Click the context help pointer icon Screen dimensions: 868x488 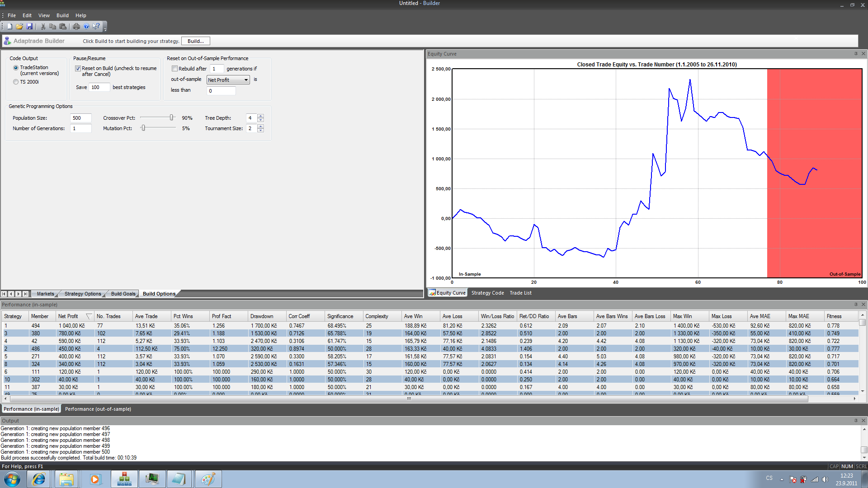click(x=96, y=27)
